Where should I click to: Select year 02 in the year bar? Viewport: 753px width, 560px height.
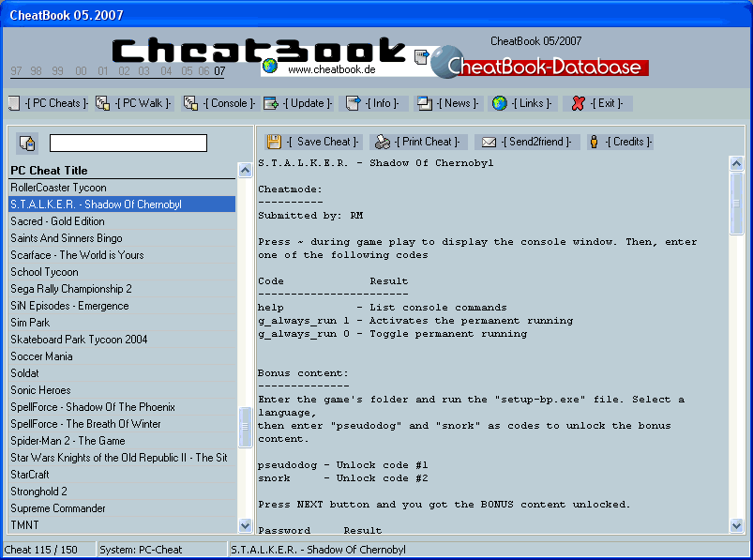pos(124,71)
